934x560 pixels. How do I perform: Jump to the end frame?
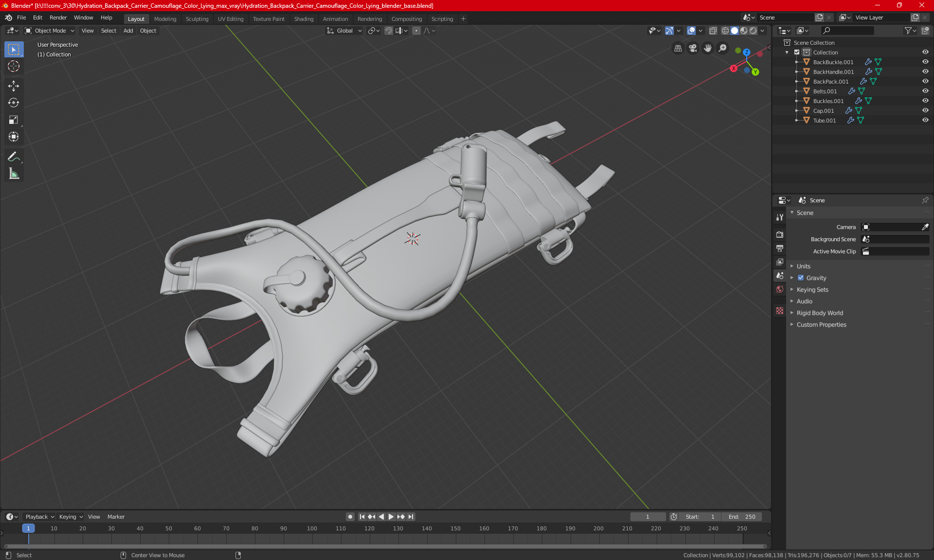[x=411, y=517]
